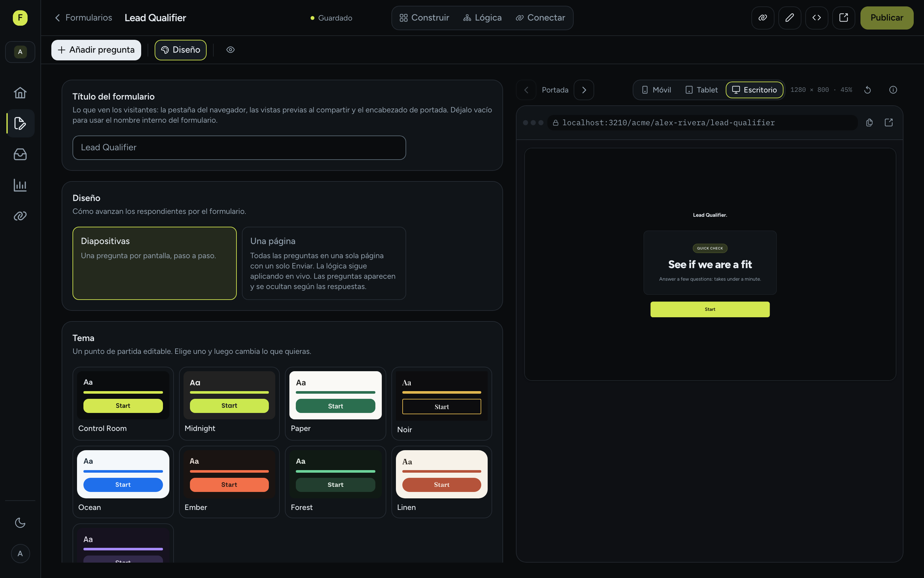Image resolution: width=924 pixels, height=578 pixels.
Task: Toggle the preview eye icon
Action: (x=230, y=50)
